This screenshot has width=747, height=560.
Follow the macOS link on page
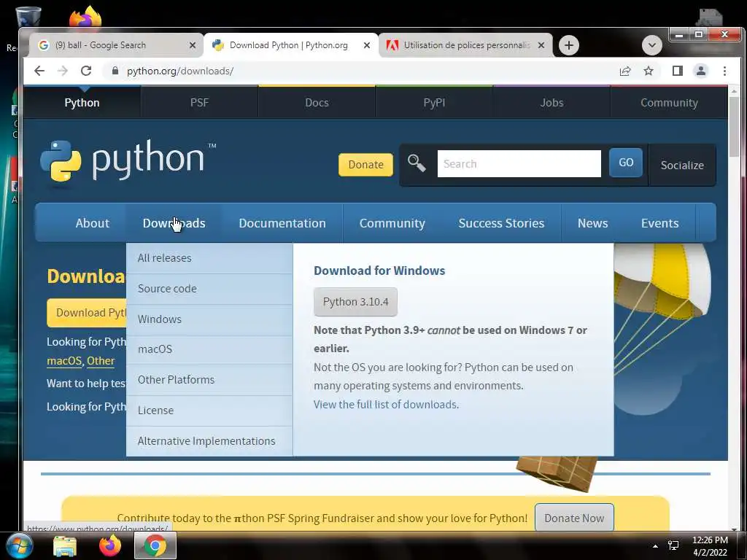64,361
